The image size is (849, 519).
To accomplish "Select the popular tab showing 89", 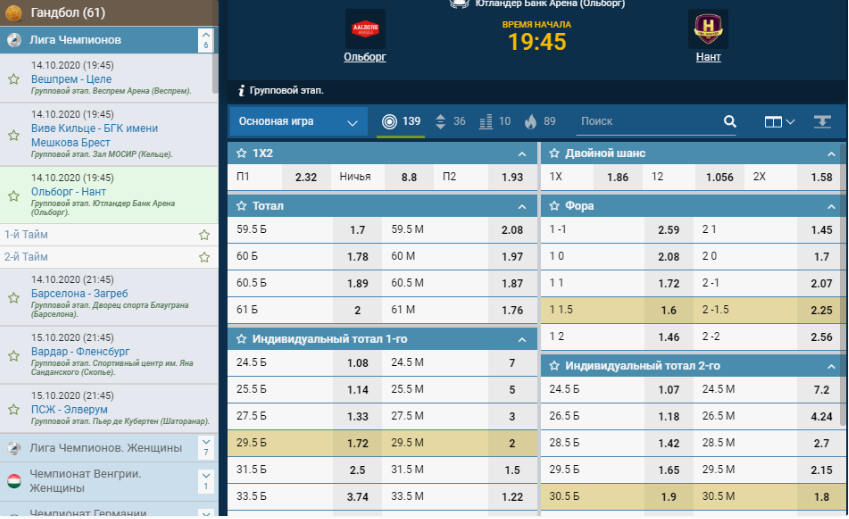I will tap(540, 121).
